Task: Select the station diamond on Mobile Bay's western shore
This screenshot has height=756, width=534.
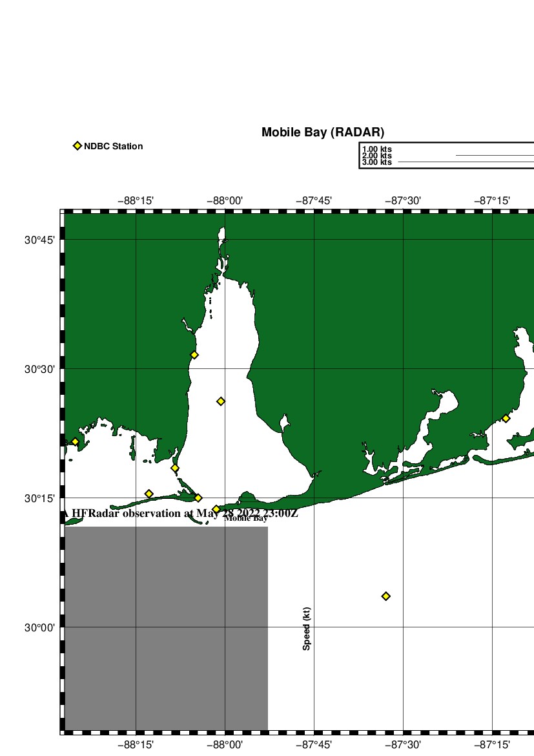Action: point(194,355)
